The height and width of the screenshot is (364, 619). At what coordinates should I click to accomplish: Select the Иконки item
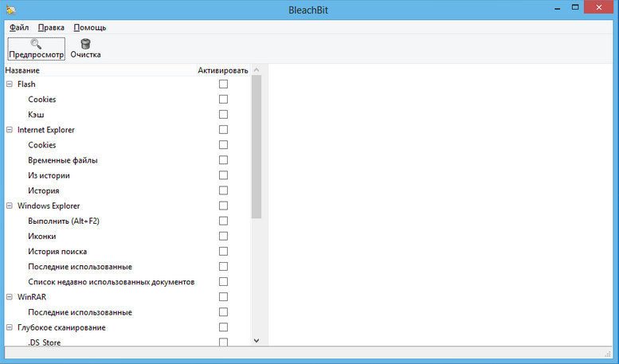[x=42, y=236]
